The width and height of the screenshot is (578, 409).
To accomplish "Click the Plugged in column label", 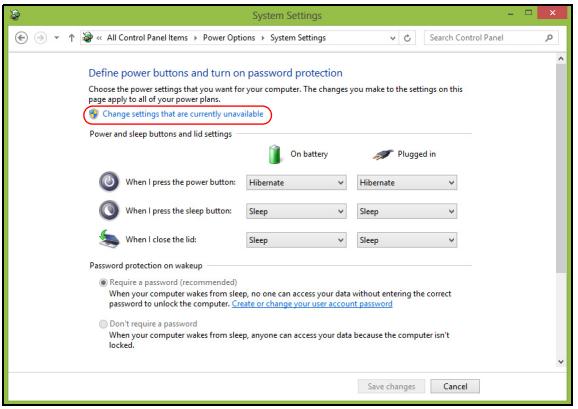I will click(417, 154).
